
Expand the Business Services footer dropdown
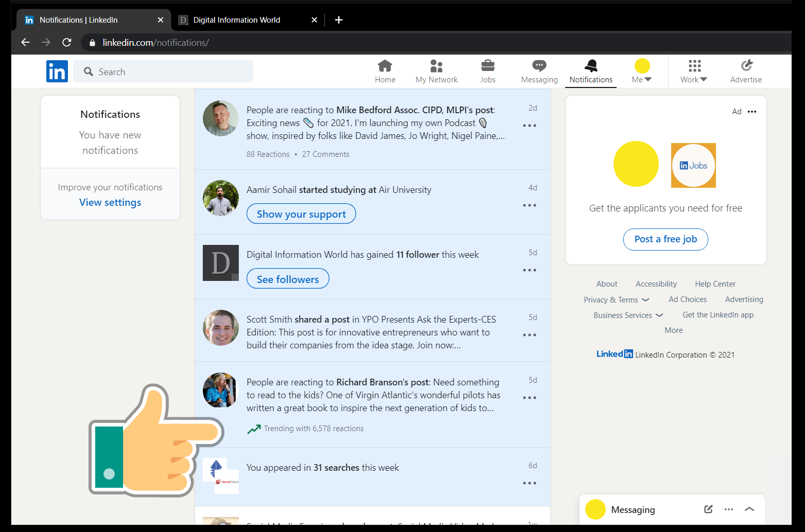point(627,315)
